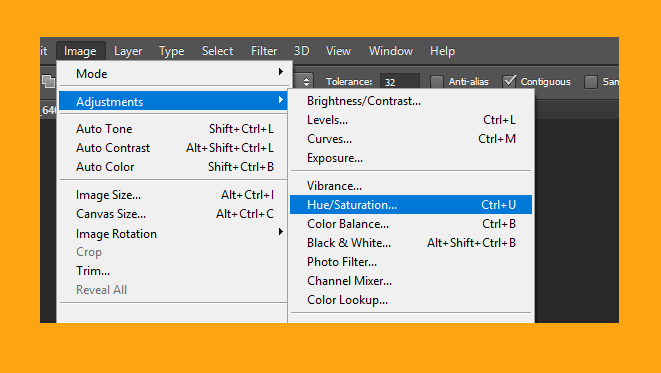Open the Layer menu
The height and width of the screenshot is (373, 661).
click(x=128, y=51)
